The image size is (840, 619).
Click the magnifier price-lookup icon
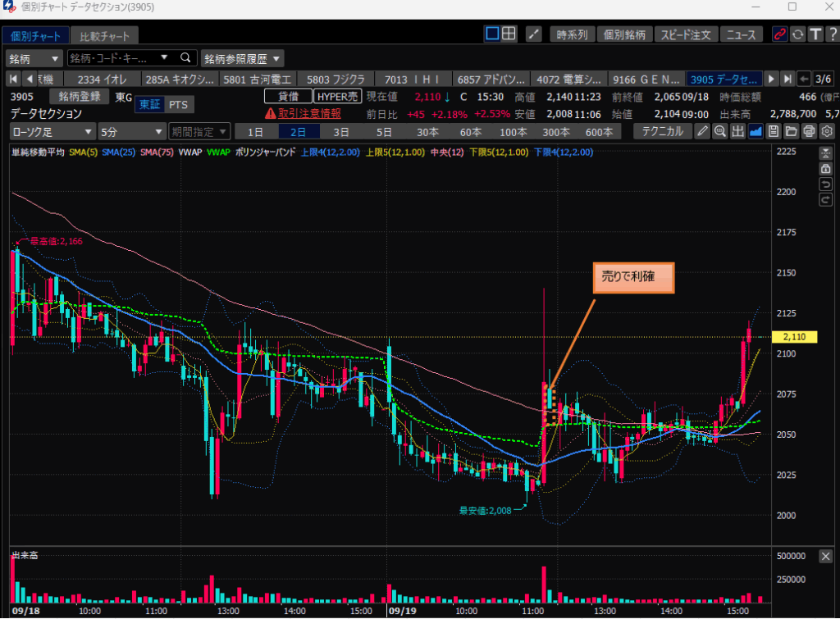point(720,132)
